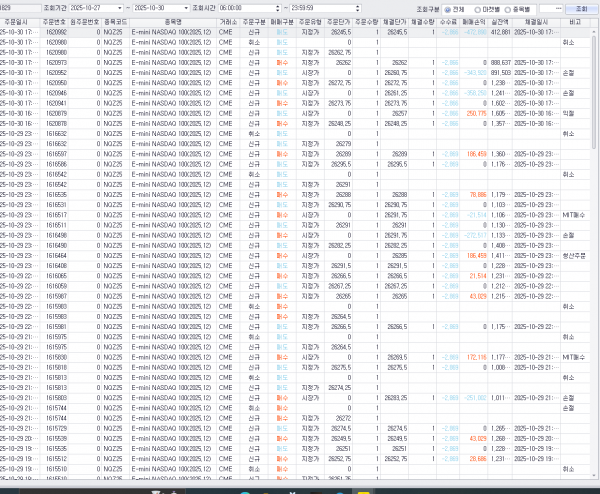
Task: Select order number 1620973 cell
Action: (x=54, y=63)
